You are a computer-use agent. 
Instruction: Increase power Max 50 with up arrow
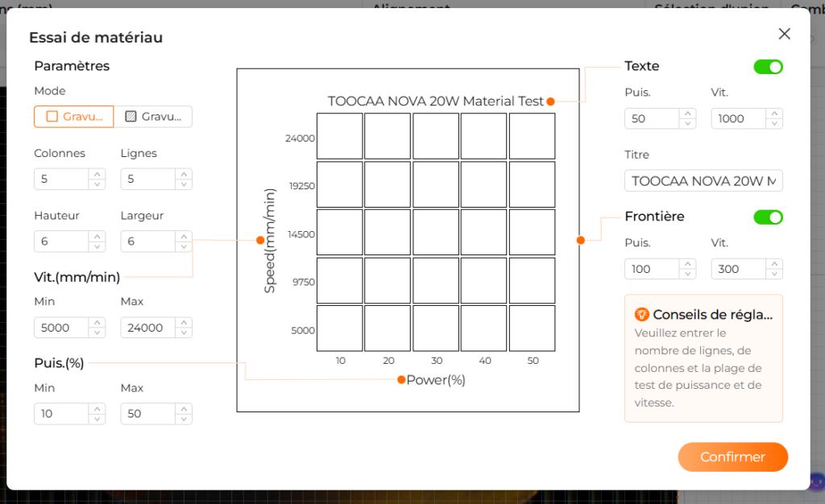pos(184,409)
